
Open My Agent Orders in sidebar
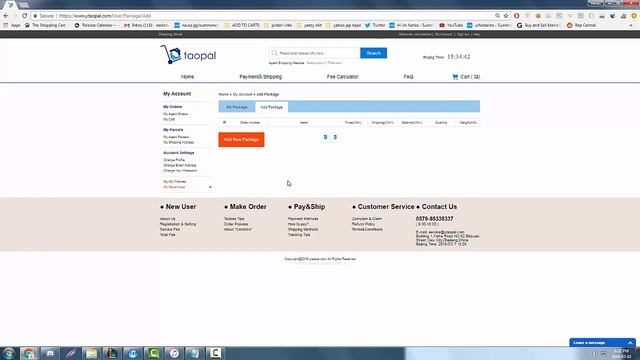click(176, 114)
